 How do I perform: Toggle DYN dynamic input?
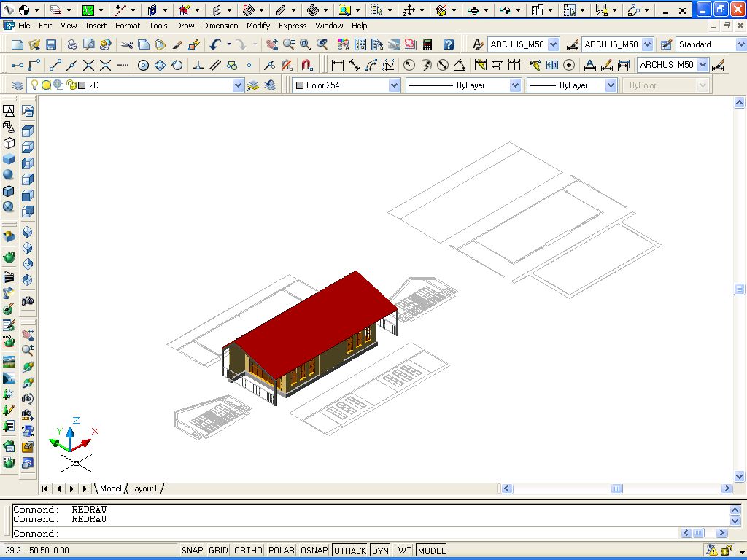379,550
